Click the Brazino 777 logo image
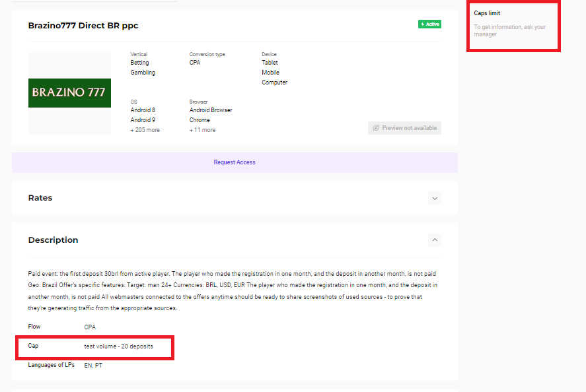The image size is (586, 392). click(69, 93)
